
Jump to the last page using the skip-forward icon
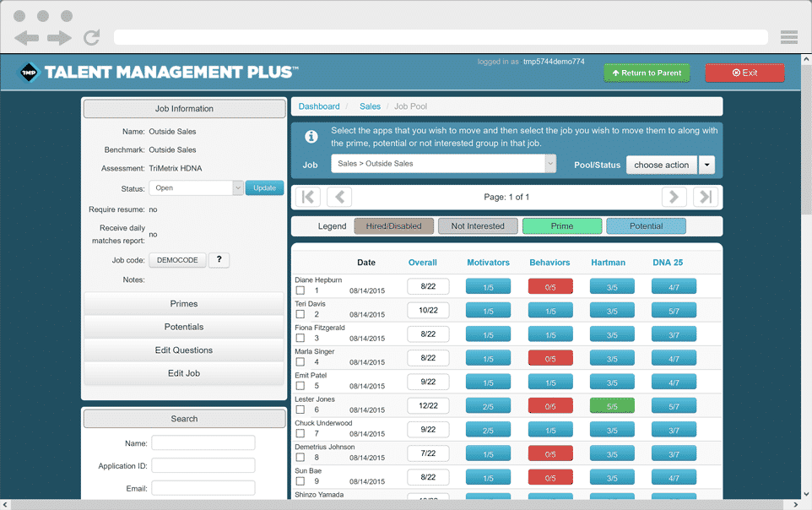pos(706,196)
